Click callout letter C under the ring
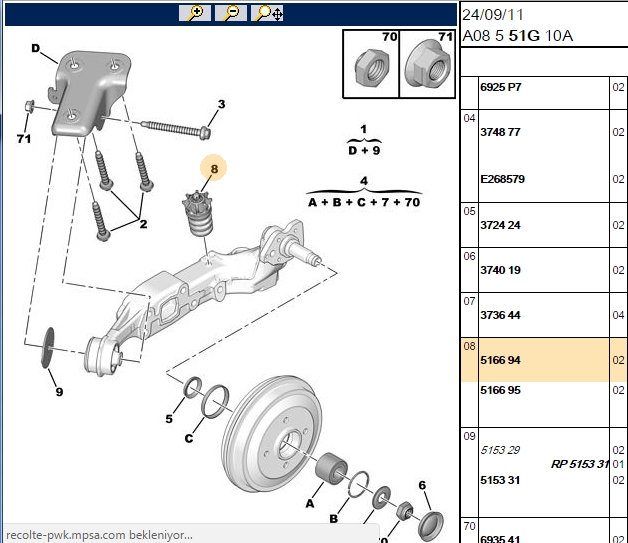This screenshot has width=628, height=543. point(189,438)
